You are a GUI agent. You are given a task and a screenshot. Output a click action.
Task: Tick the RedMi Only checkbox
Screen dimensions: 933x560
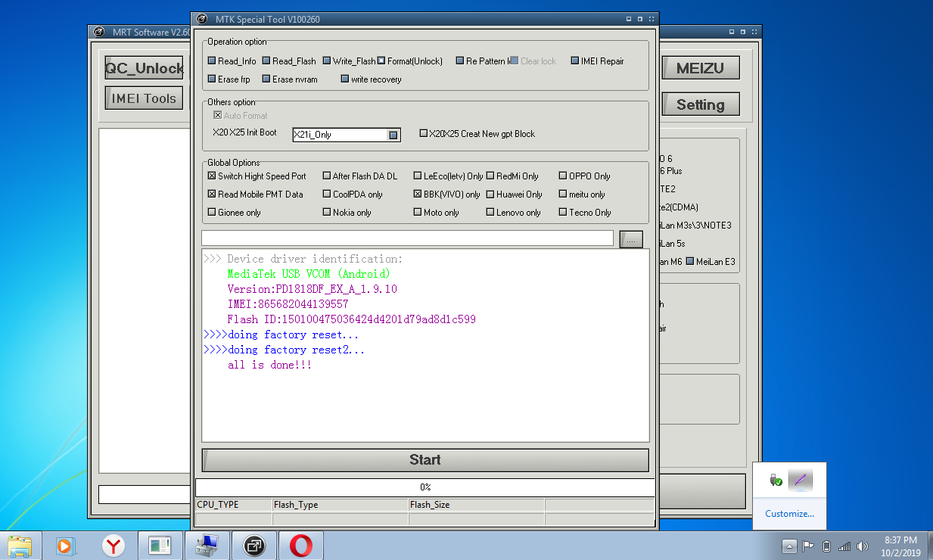tap(490, 176)
